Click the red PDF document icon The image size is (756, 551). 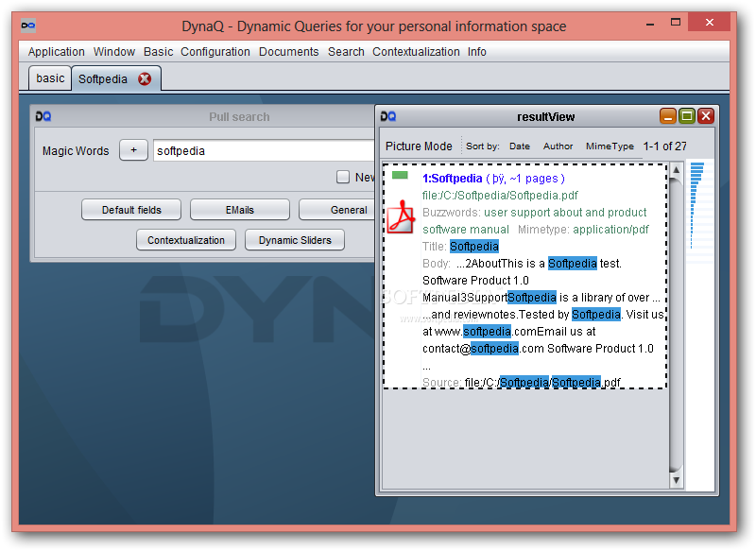click(401, 217)
